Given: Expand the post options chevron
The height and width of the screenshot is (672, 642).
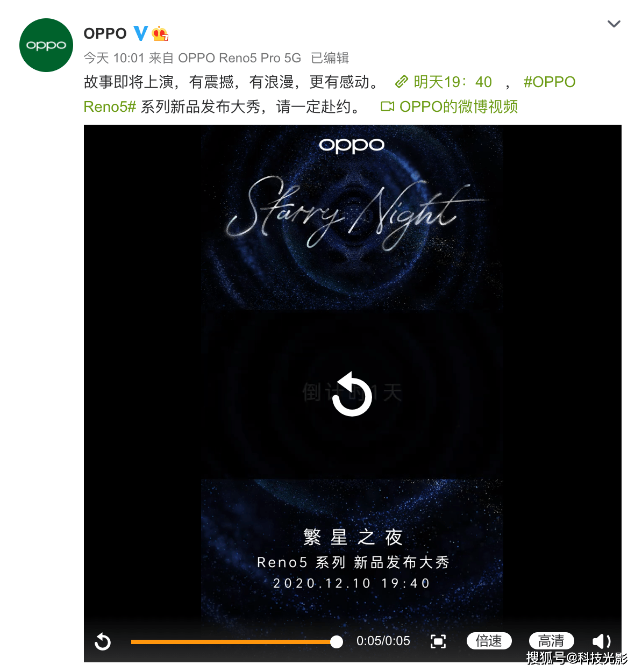Looking at the screenshot, I should pyautogui.click(x=614, y=24).
